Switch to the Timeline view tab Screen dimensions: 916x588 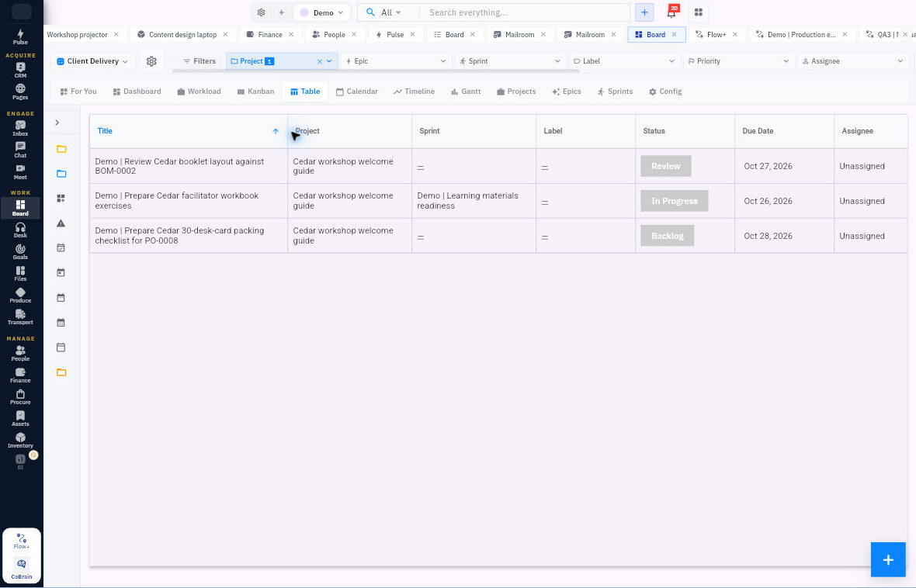pyautogui.click(x=415, y=92)
